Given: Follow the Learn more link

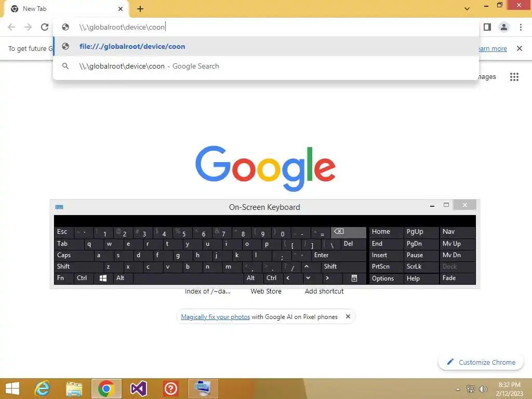Looking at the screenshot, I should pos(493,48).
